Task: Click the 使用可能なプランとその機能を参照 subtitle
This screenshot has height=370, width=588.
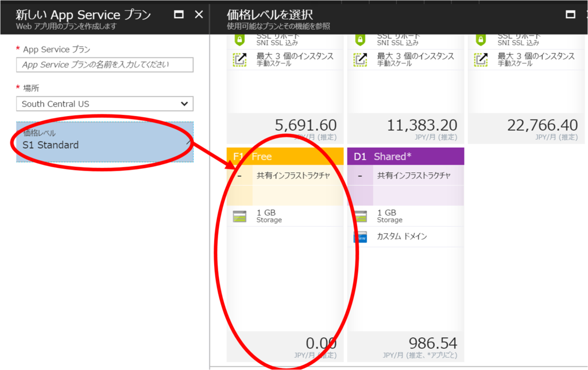Action: tap(278, 26)
